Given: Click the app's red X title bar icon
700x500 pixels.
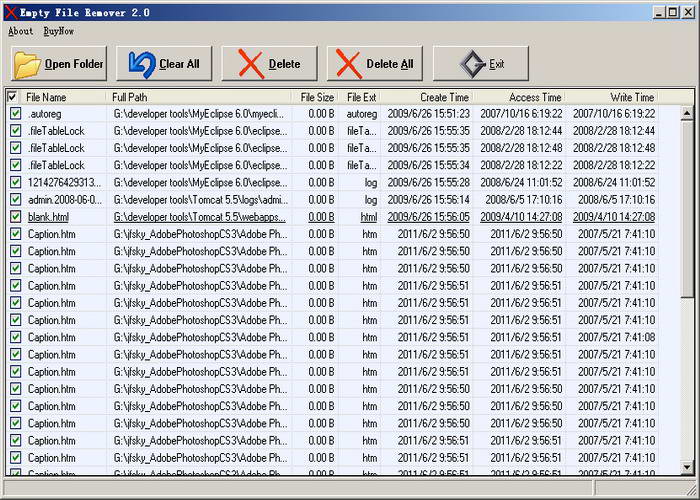Looking at the screenshot, I should point(11,12).
